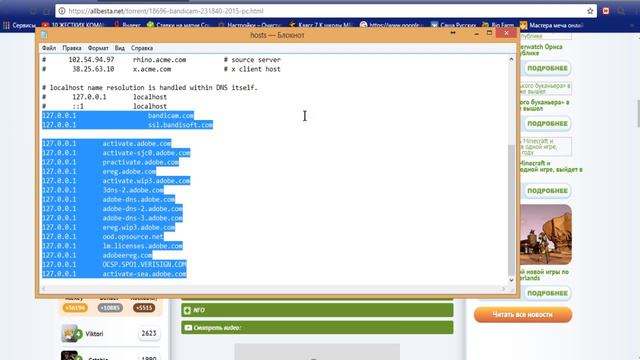Click the bandicam.com line in hosts
The image size is (640, 360).
118,116
